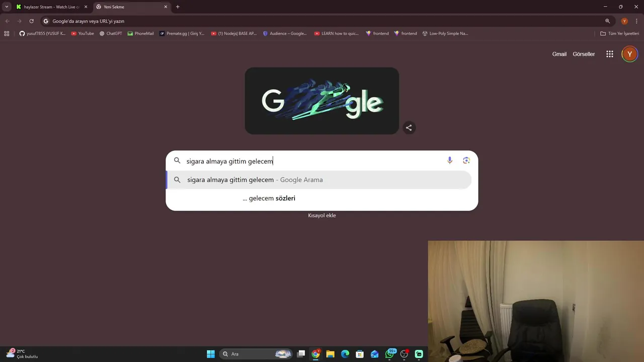Switch to haylazer Stream tab
Viewport: 644px width, 362px height.
(52, 7)
